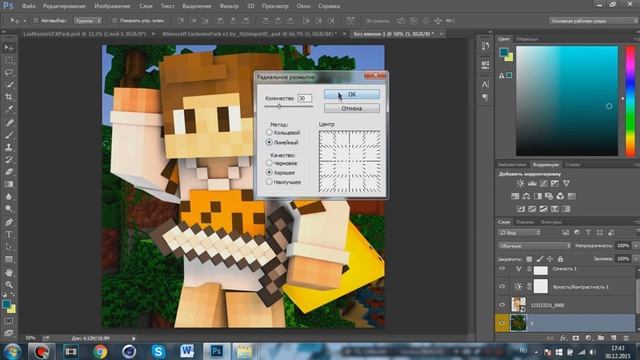Open Fill (Заливка) value dropdown arrow

click(636, 259)
